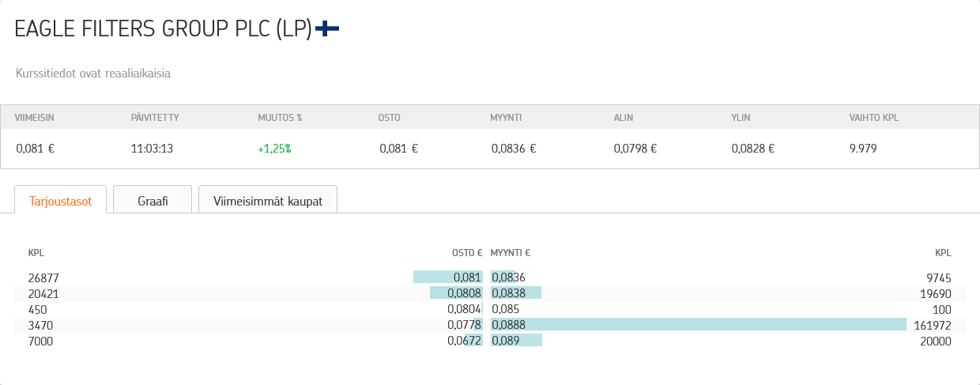980x385 pixels.
Task: Open the Viimeisimmät kaupat tab
Action: pyautogui.click(x=268, y=201)
